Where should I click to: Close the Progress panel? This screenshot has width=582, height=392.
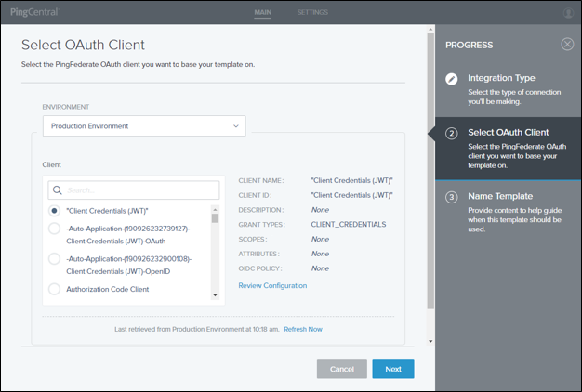(567, 45)
